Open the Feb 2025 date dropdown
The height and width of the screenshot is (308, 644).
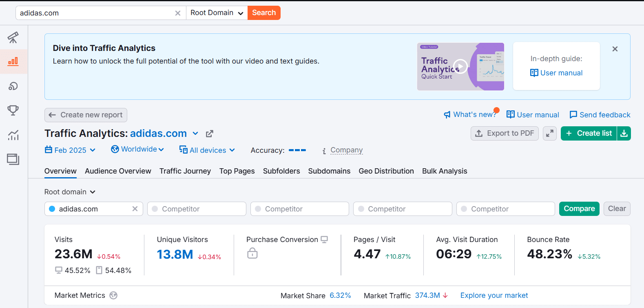point(70,150)
